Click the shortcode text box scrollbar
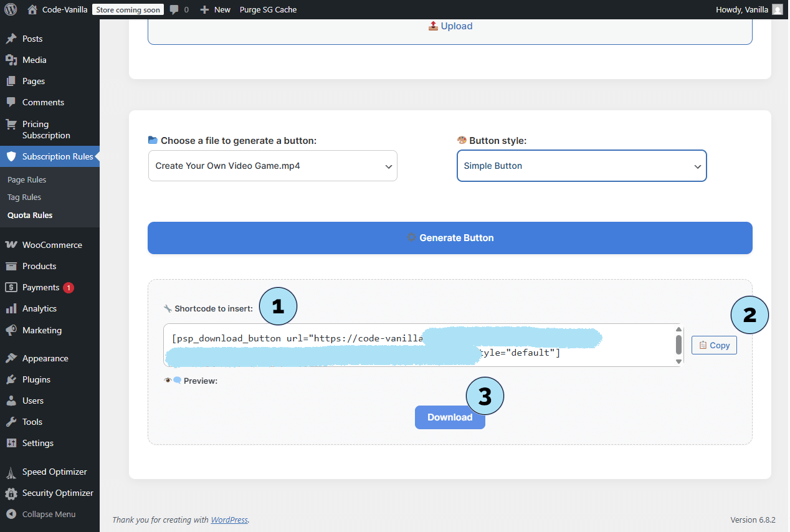Screen dimensions: 790x532 [x=678, y=344]
